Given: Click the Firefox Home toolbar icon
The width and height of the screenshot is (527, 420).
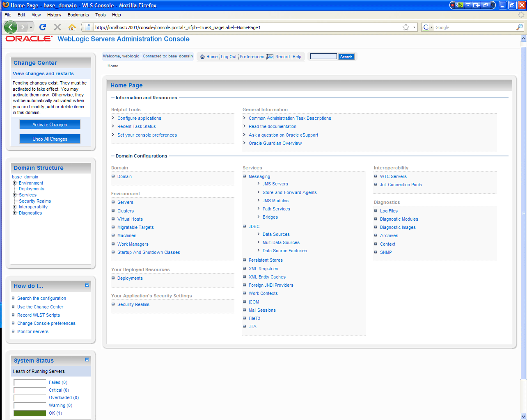Looking at the screenshot, I should point(71,27).
